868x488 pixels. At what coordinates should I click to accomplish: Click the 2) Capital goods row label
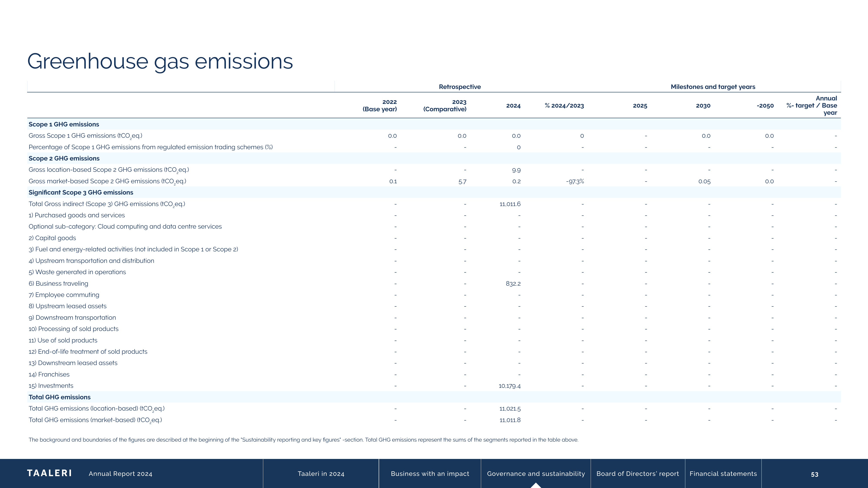pyautogui.click(x=52, y=238)
